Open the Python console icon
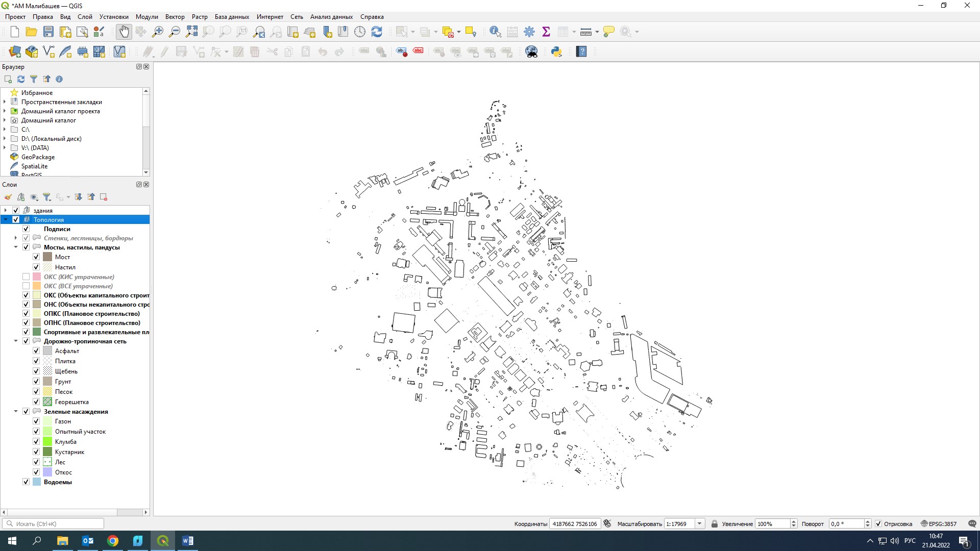Screen dimensions: 980x551 [556, 52]
